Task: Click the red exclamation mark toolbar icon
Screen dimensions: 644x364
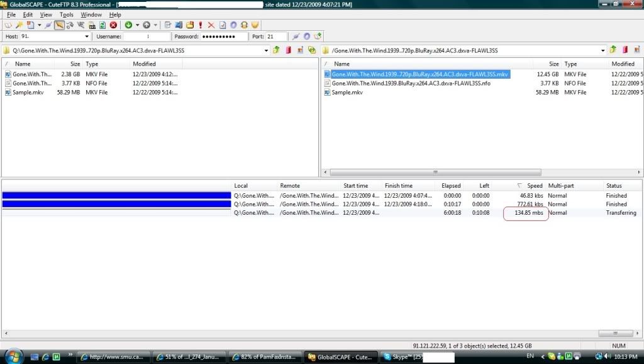Action: (201, 25)
